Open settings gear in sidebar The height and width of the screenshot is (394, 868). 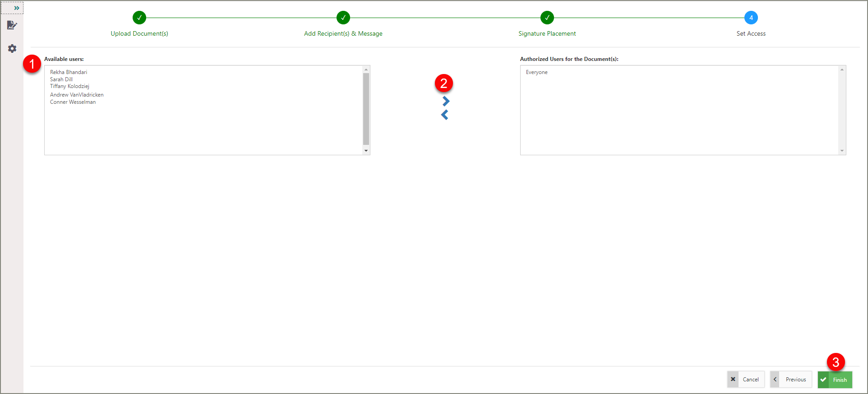(x=12, y=49)
